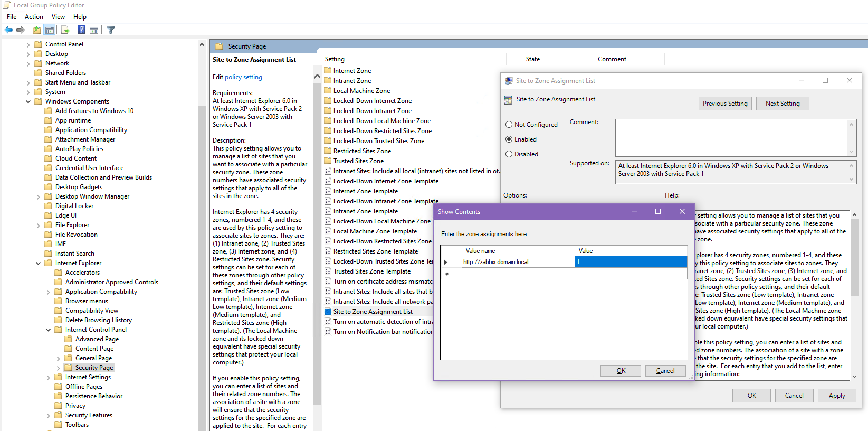The height and width of the screenshot is (431, 868).
Task: Collapse the Windows Components tree node
Action: point(28,101)
